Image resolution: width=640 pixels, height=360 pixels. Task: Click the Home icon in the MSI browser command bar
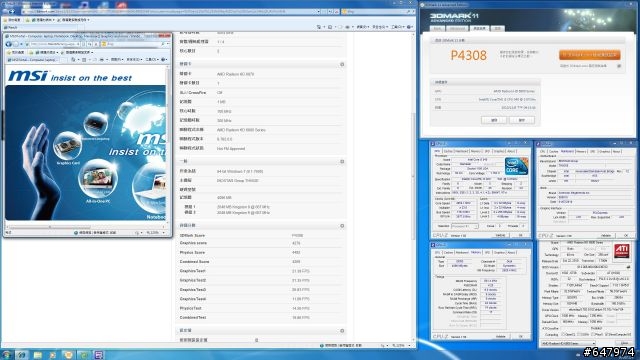point(73,60)
